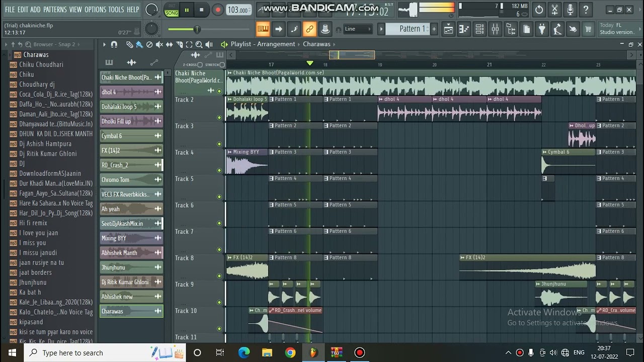Pick the Slip tool in playlist toolbar
The height and width of the screenshot is (362, 644).
pyautogui.click(x=170, y=45)
